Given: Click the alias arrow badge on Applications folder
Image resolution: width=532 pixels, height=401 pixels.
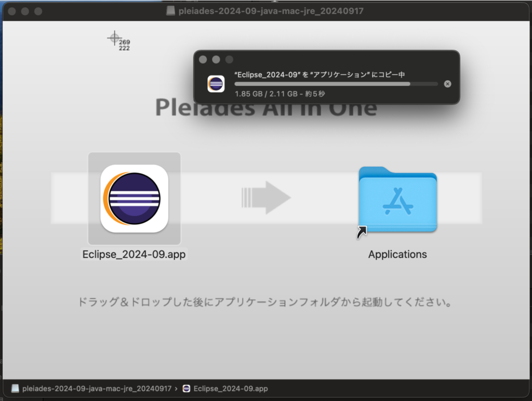Looking at the screenshot, I should [x=362, y=232].
